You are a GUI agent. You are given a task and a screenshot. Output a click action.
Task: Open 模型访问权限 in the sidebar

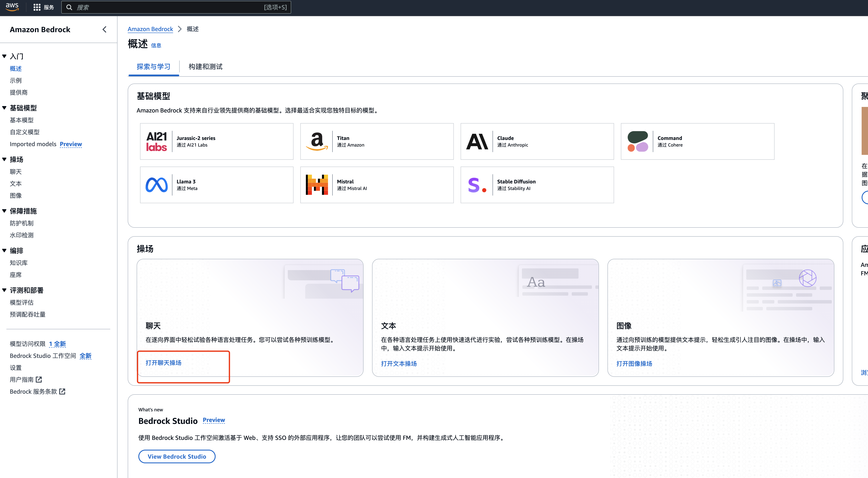click(28, 344)
